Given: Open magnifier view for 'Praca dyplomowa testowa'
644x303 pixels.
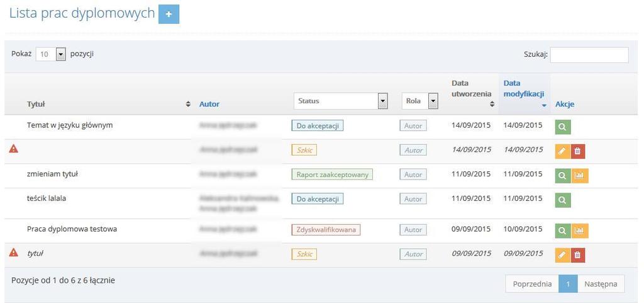Looking at the screenshot, I should [563, 231].
